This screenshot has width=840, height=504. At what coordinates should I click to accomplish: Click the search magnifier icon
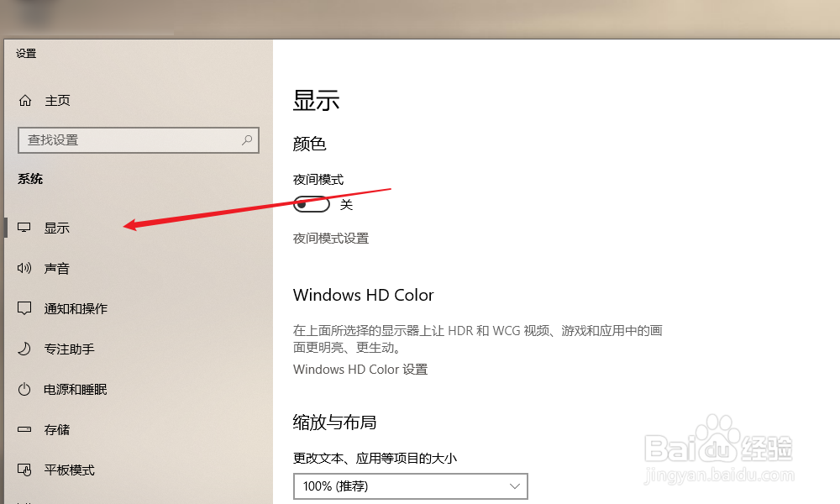(x=247, y=139)
